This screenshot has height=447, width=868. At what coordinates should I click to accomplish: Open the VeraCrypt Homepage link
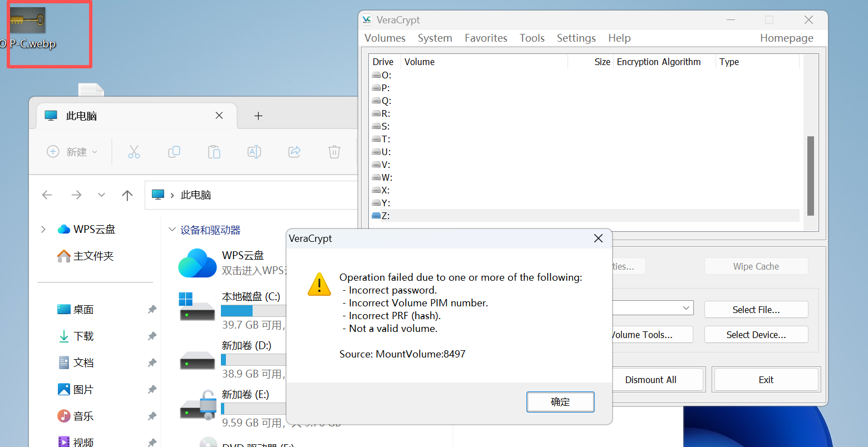(x=787, y=38)
